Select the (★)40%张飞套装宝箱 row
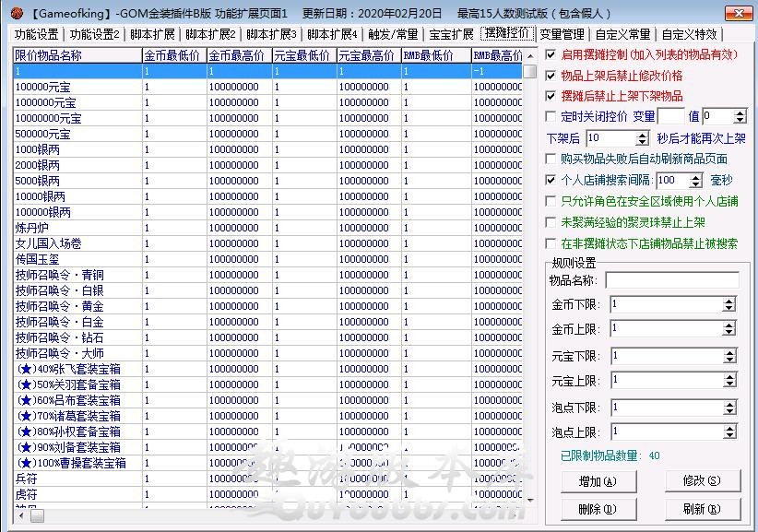758x532 pixels. coord(267,369)
